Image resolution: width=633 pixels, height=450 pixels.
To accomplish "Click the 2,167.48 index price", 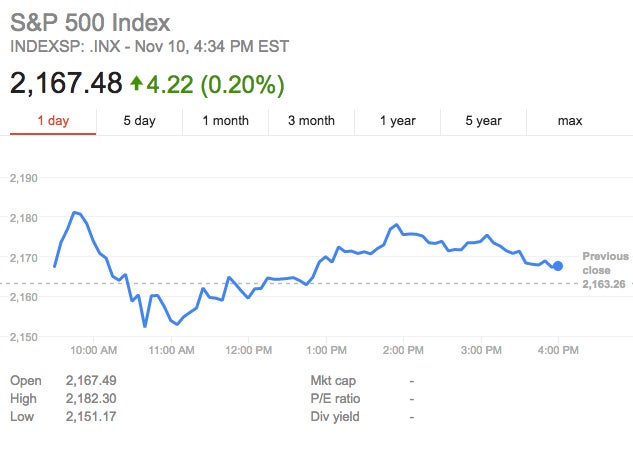I will tap(66, 82).
